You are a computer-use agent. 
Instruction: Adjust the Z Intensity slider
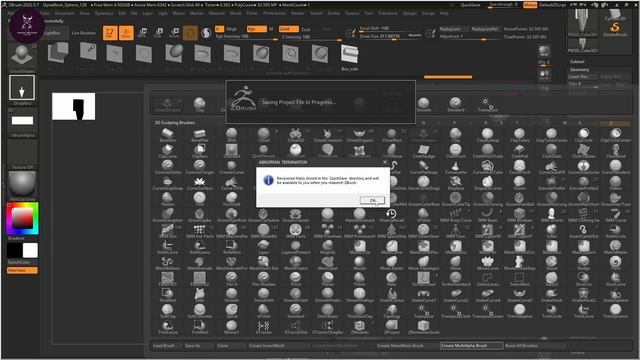coord(311,37)
